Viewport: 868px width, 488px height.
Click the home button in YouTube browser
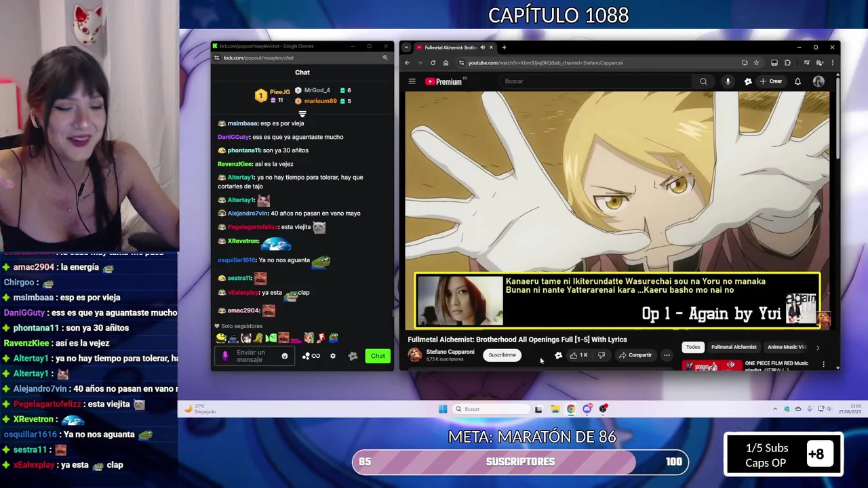pyautogui.click(x=446, y=63)
